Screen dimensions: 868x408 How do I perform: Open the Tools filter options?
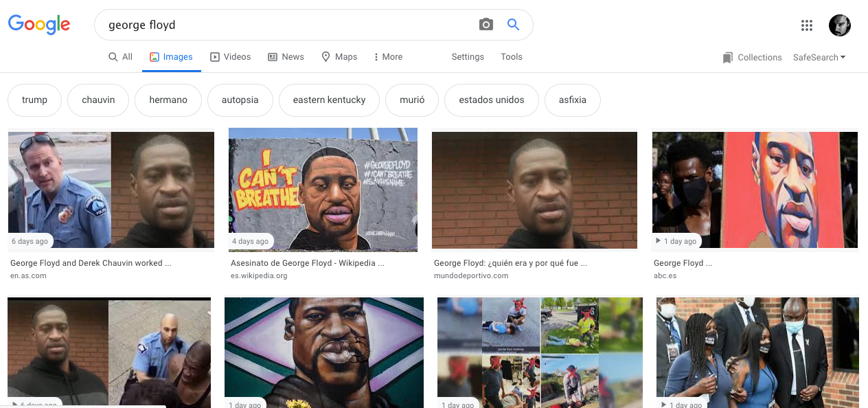tap(512, 57)
